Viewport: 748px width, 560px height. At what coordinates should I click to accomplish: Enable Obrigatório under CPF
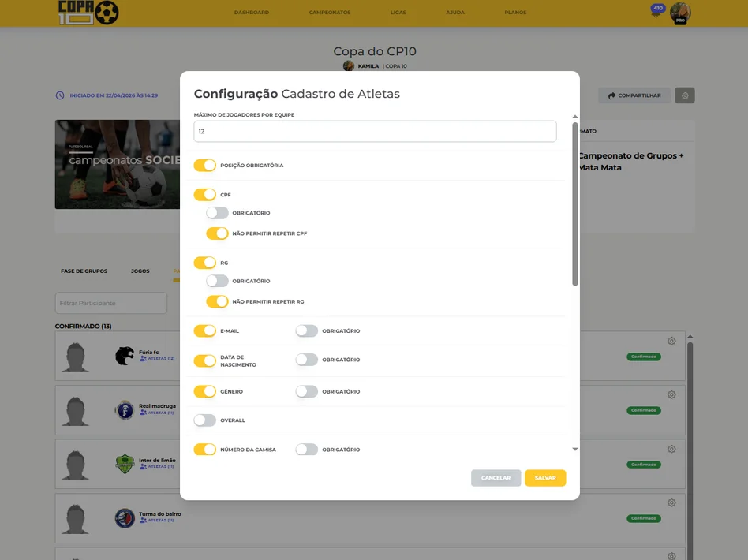217,213
